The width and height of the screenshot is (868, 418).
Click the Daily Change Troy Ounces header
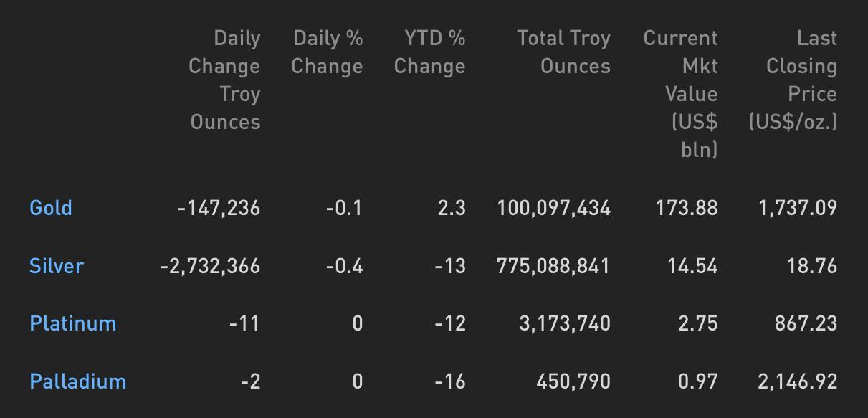point(224,80)
